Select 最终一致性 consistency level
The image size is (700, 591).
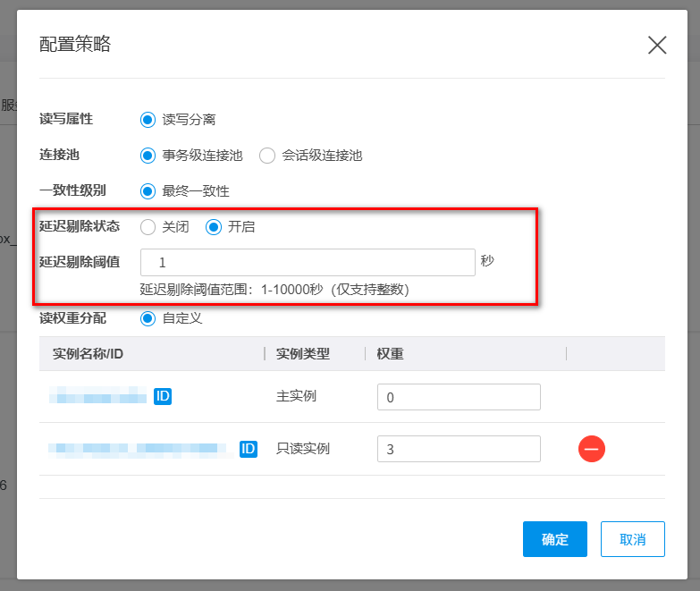pyautogui.click(x=148, y=190)
